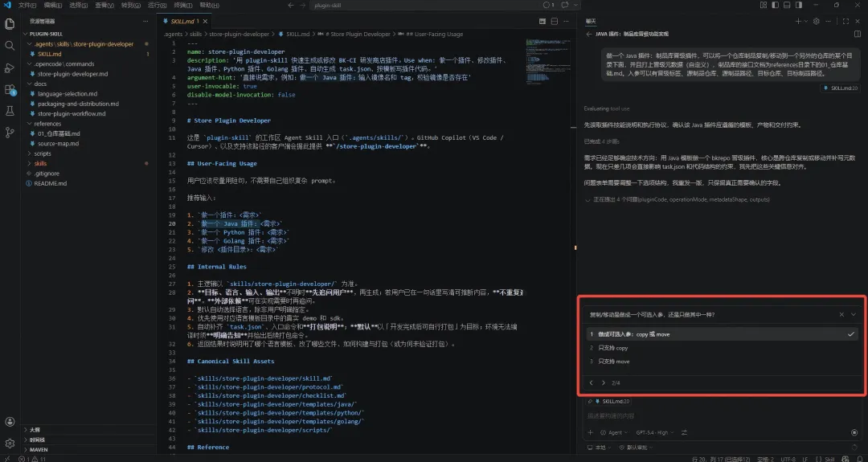Open the new chat dropdown arrow
Screen dimensions: 868x462
[805, 22]
